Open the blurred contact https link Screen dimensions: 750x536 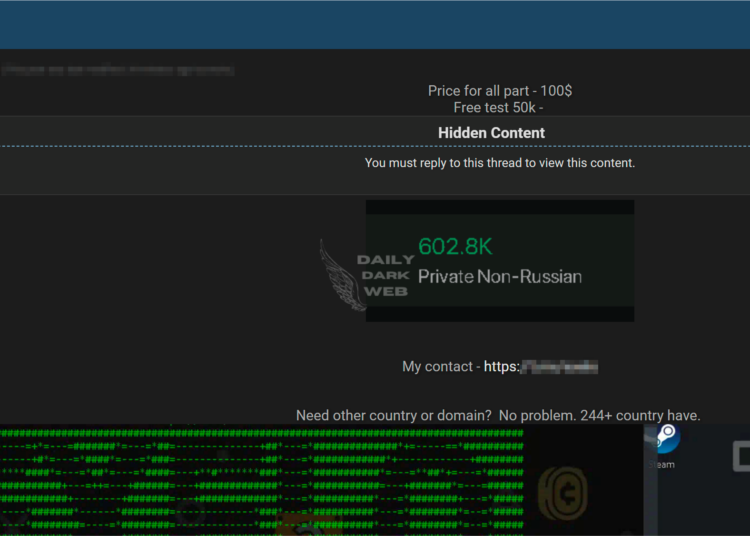(540, 367)
